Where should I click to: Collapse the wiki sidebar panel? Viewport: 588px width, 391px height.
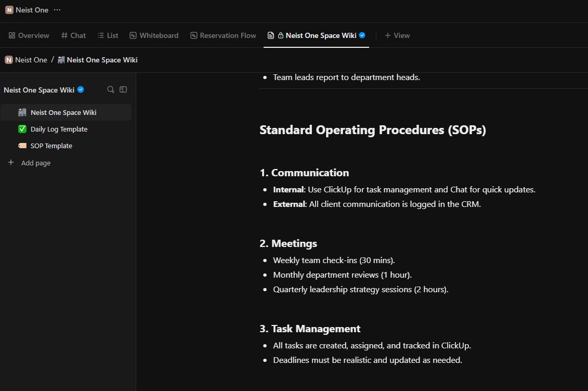[x=123, y=89]
